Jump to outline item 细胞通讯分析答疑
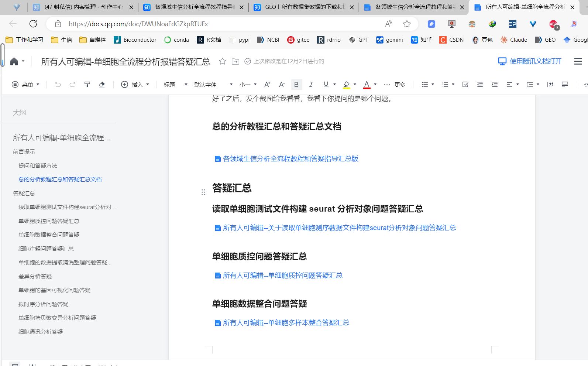The width and height of the screenshot is (588, 366). 41,332
